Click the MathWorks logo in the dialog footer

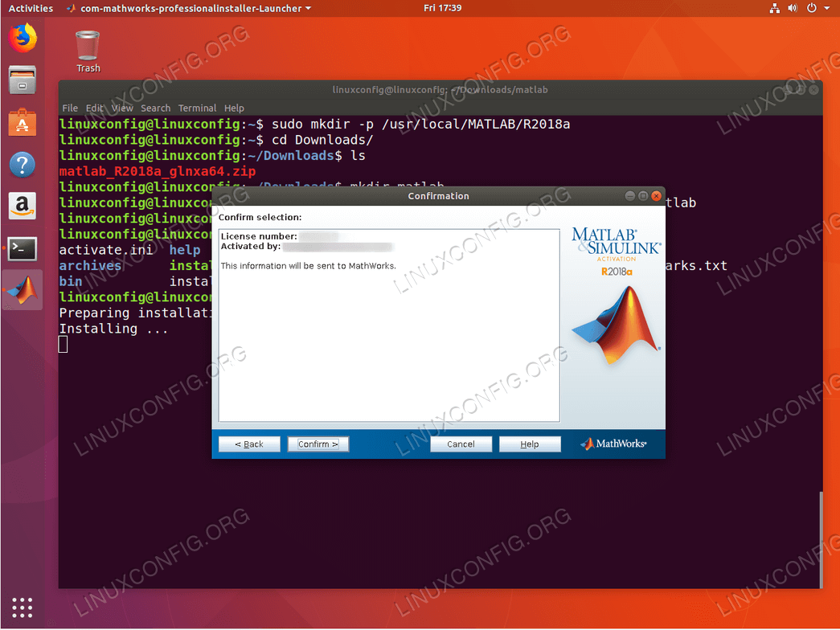tap(613, 443)
